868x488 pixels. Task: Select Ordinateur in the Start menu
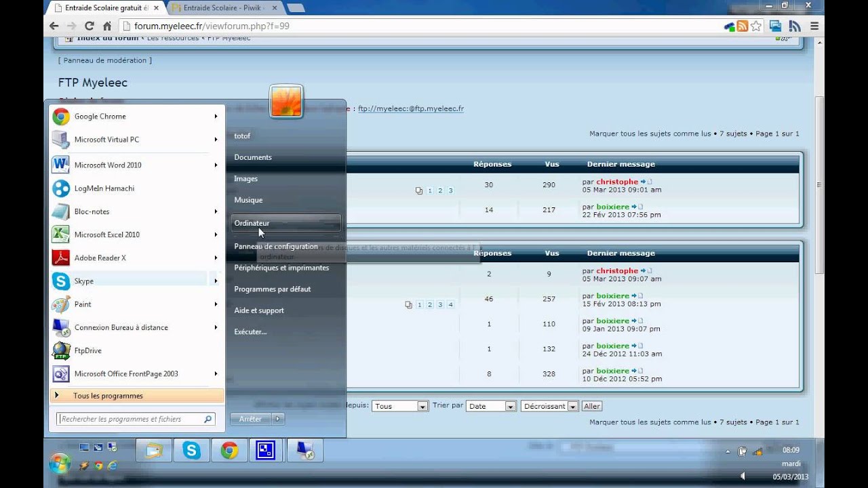click(285, 223)
